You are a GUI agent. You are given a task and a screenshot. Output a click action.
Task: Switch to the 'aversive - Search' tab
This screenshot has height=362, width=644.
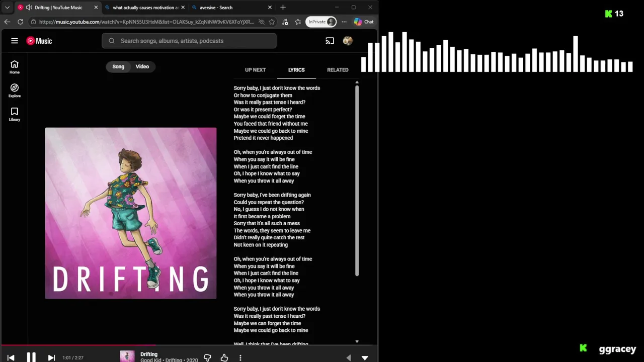[x=232, y=8]
